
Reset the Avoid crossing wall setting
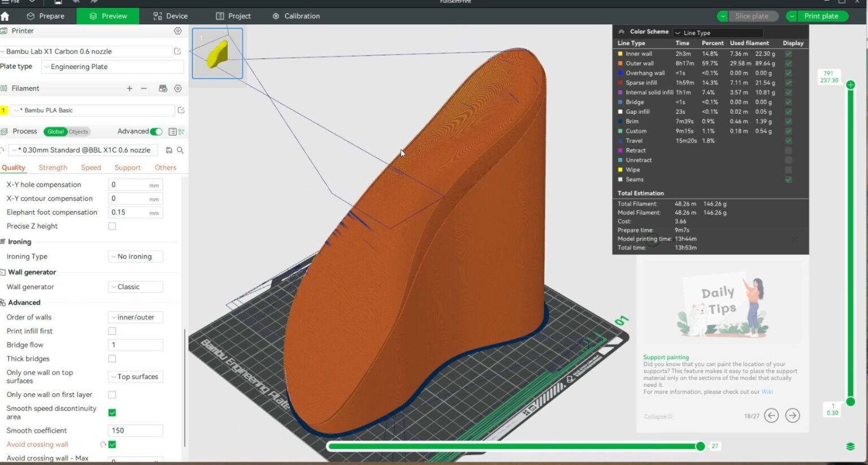click(103, 445)
